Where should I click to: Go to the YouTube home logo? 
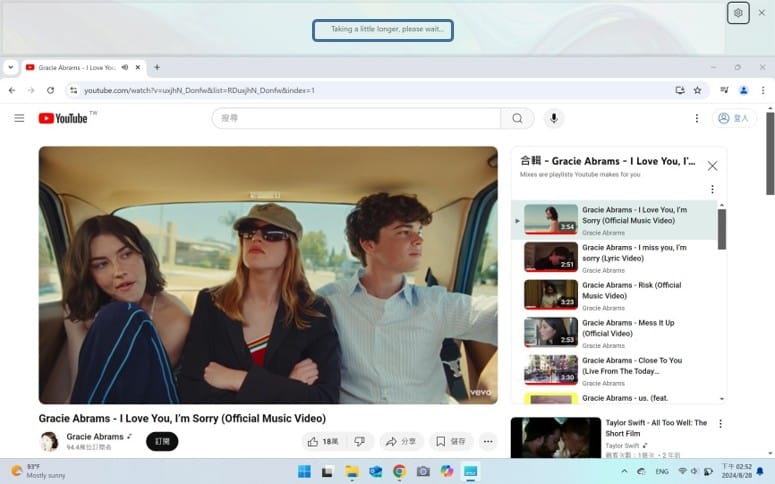point(63,118)
